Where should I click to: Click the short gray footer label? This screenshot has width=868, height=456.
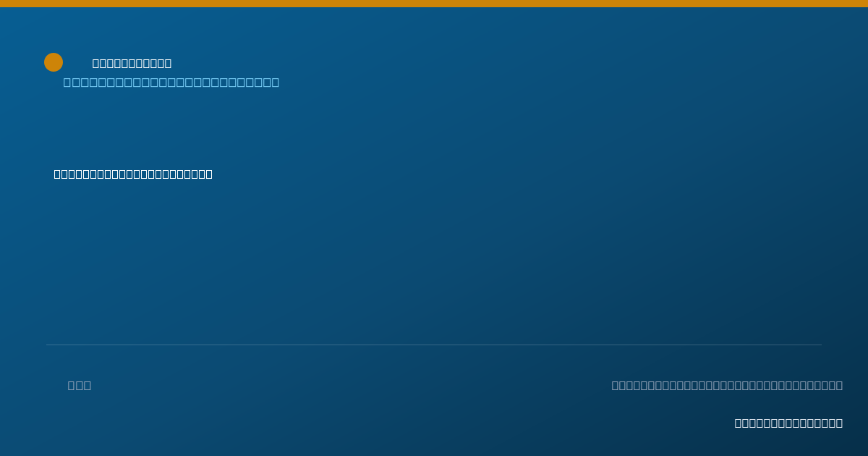[80, 386]
